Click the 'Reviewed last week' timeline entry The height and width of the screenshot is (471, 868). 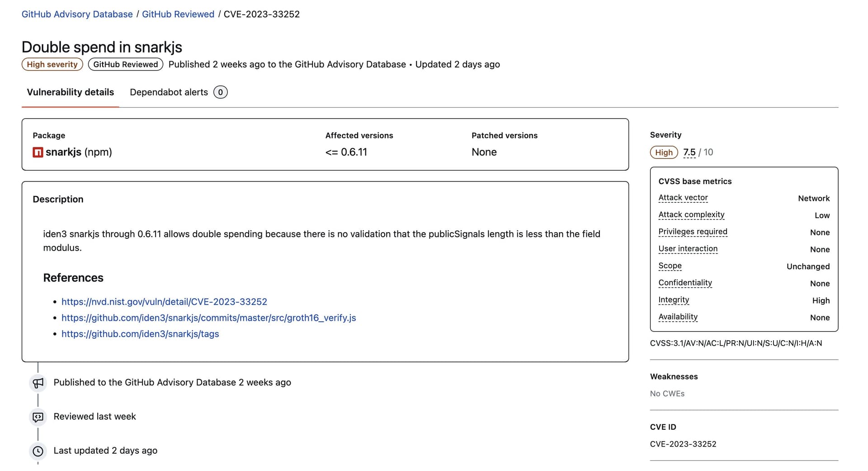coord(94,417)
